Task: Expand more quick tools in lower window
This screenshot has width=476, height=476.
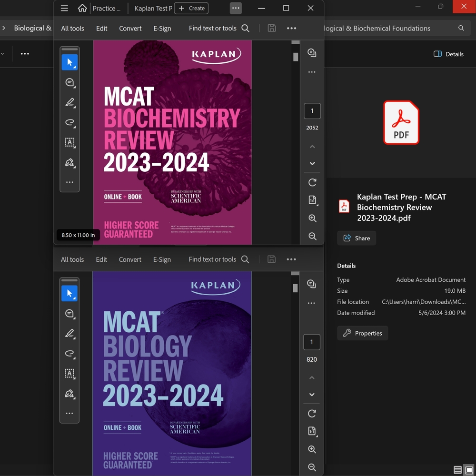Action: pos(69,413)
